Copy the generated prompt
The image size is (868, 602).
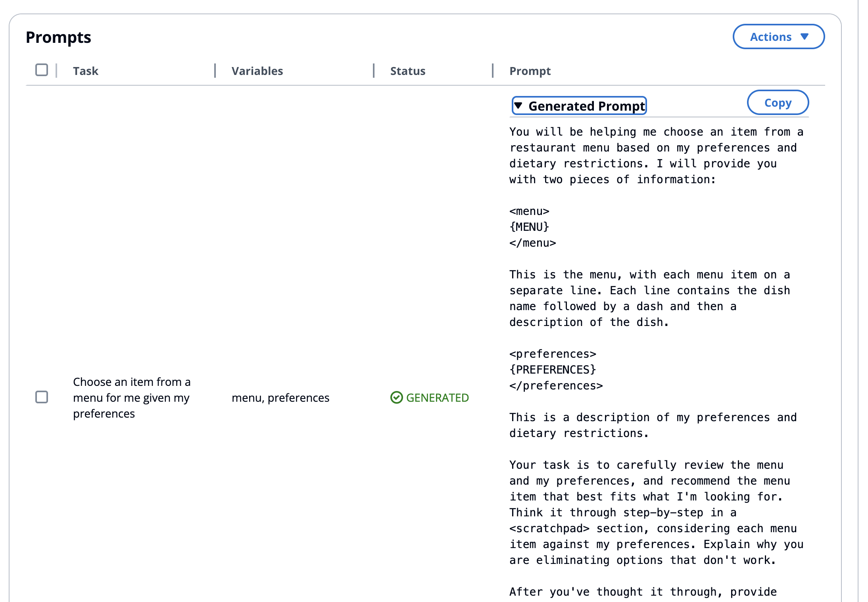pyautogui.click(x=778, y=103)
